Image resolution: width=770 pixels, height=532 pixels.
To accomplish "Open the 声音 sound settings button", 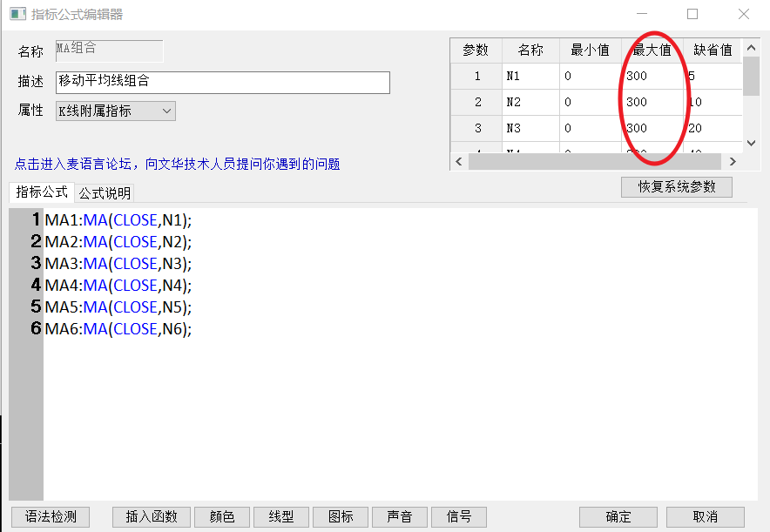I will tap(400, 517).
